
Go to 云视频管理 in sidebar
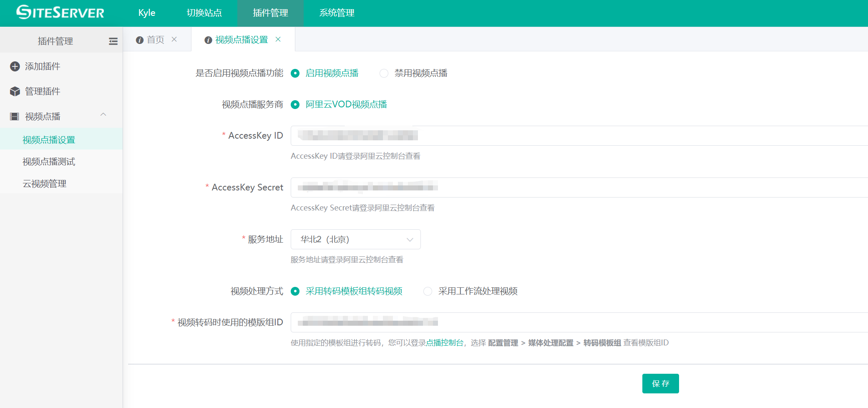pos(45,184)
